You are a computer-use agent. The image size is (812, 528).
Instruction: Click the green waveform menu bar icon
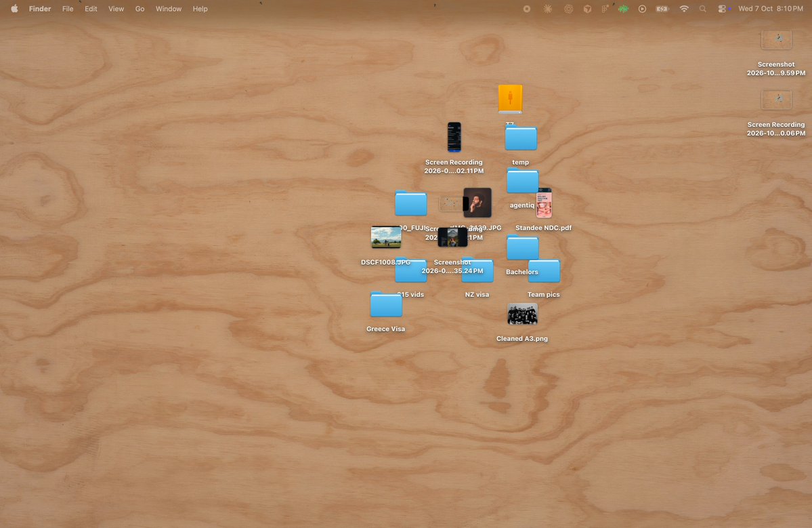[x=623, y=9]
